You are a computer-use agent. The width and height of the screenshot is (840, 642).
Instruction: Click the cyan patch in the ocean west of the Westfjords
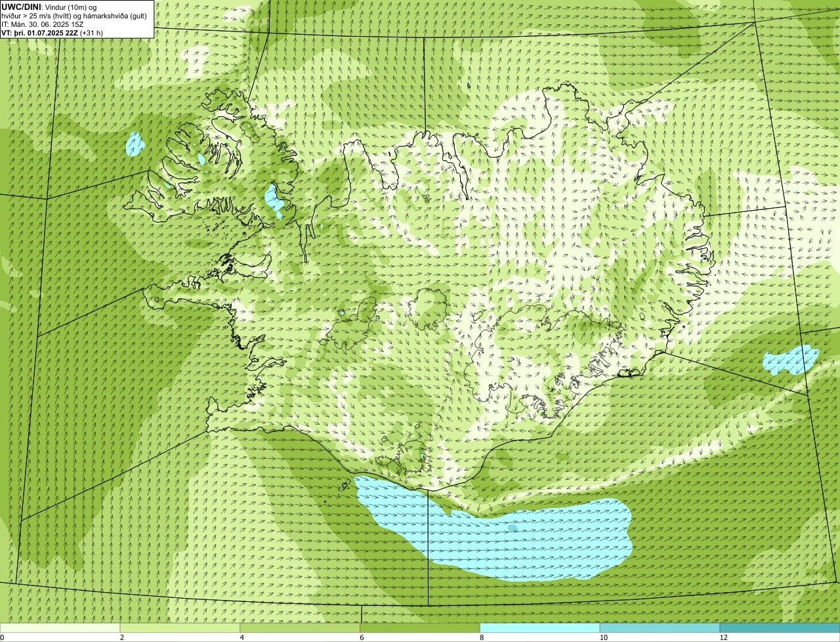coord(135,144)
